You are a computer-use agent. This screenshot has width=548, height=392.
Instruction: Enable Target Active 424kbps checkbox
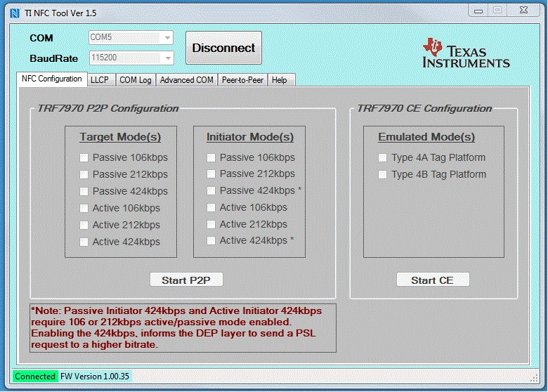click(x=84, y=242)
